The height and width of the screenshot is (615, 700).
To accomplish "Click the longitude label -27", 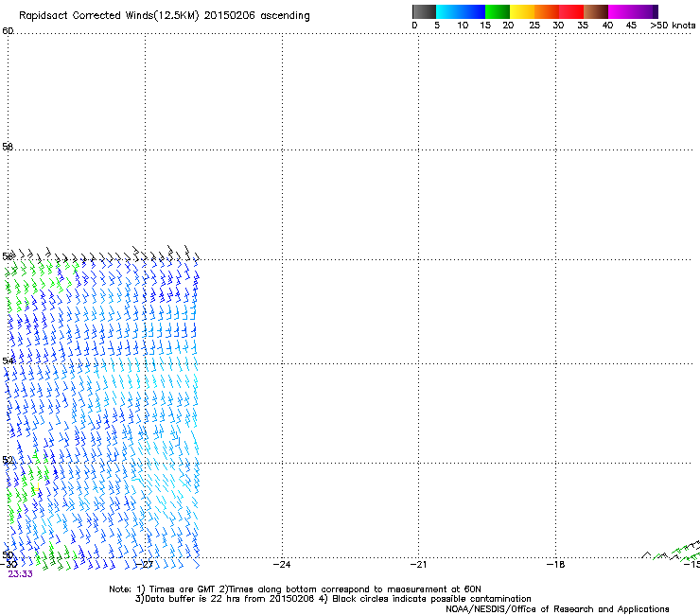I will coord(145,565).
